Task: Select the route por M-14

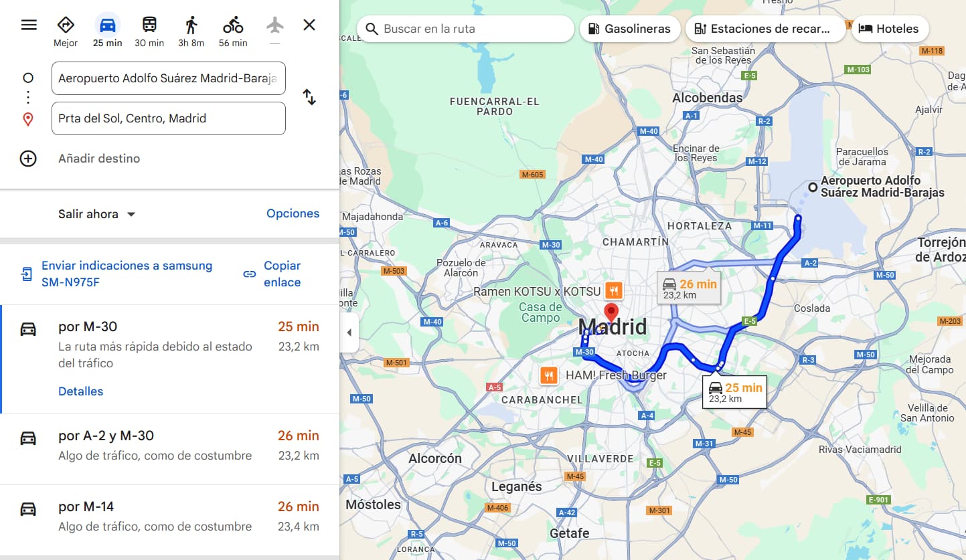Action: pos(169,517)
